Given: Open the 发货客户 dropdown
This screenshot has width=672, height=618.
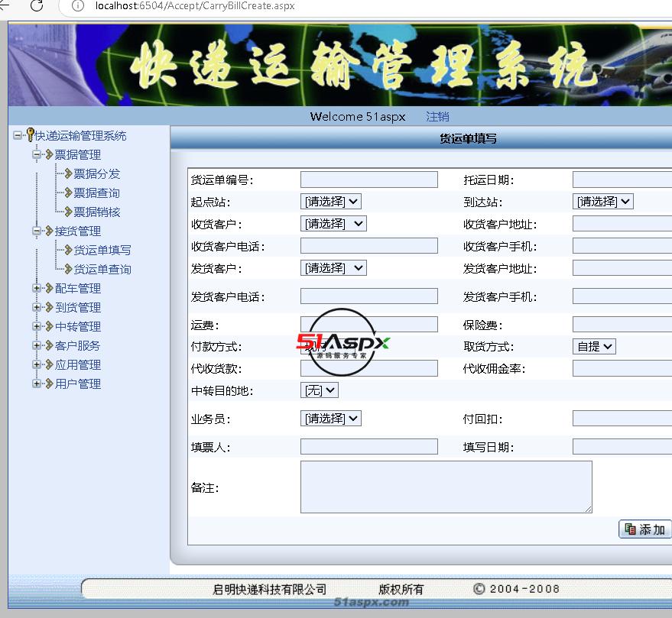Looking at the screenshot, I should coord(333,268).
